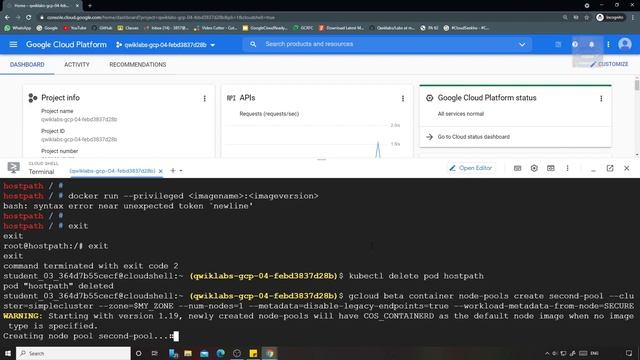Click the Cloud Shell terminal logo icon

click(13, 167)
